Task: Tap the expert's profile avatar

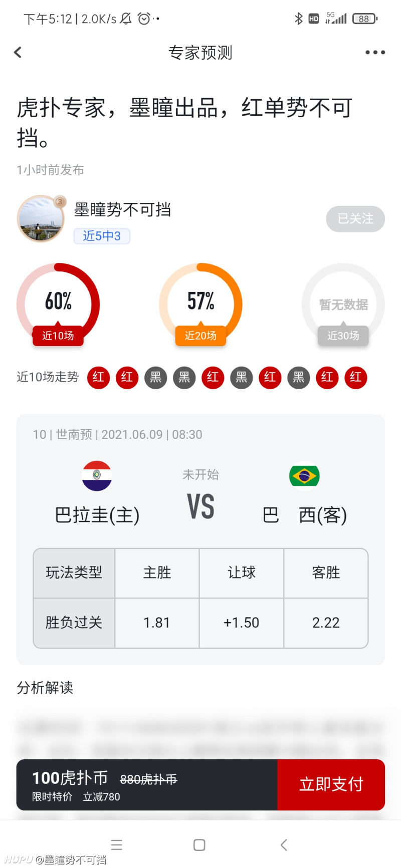Action: 41,219
